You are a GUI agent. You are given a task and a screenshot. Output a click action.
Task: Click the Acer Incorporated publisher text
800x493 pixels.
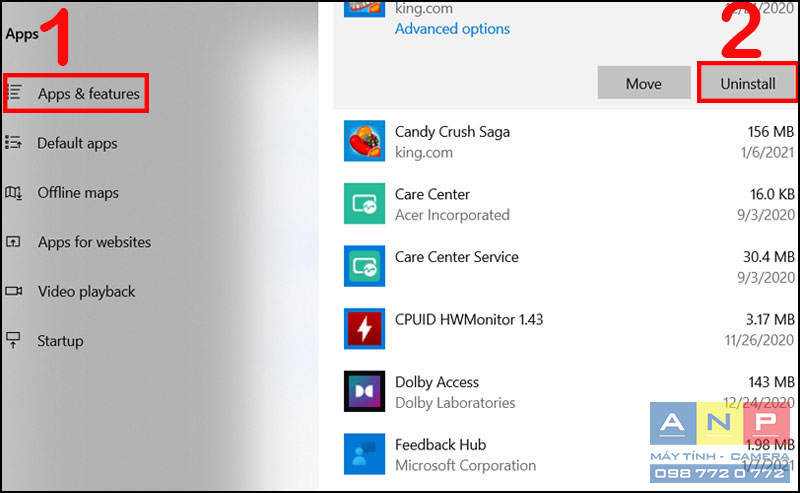(x=452, y=215)
